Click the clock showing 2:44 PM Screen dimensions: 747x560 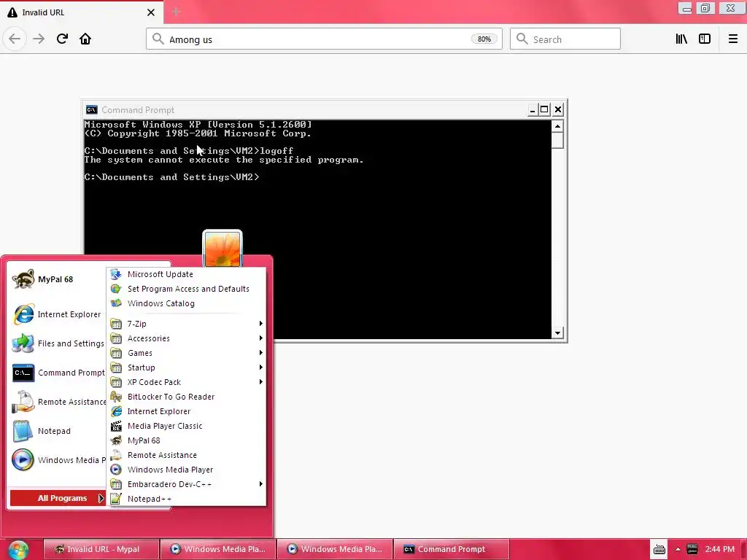click(720, 550)
